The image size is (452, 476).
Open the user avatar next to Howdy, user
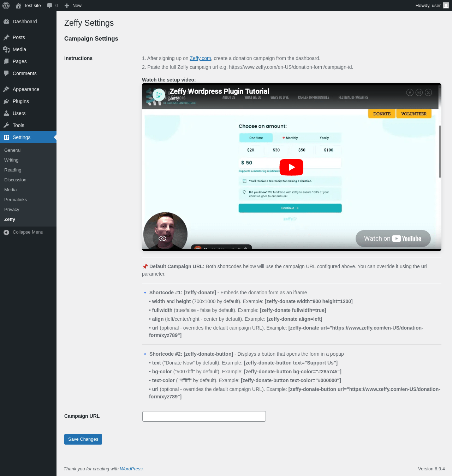[446, 6]
